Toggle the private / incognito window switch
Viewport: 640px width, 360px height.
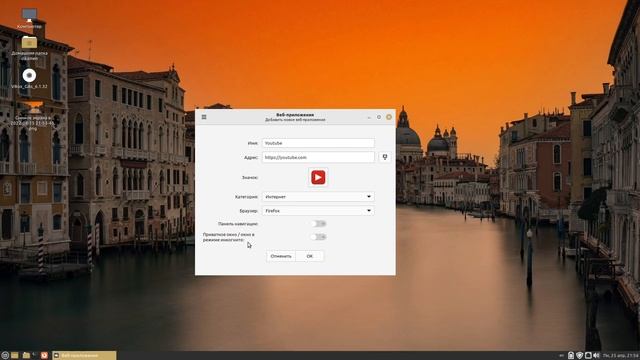pyautogui.click(x=318, y=237)
